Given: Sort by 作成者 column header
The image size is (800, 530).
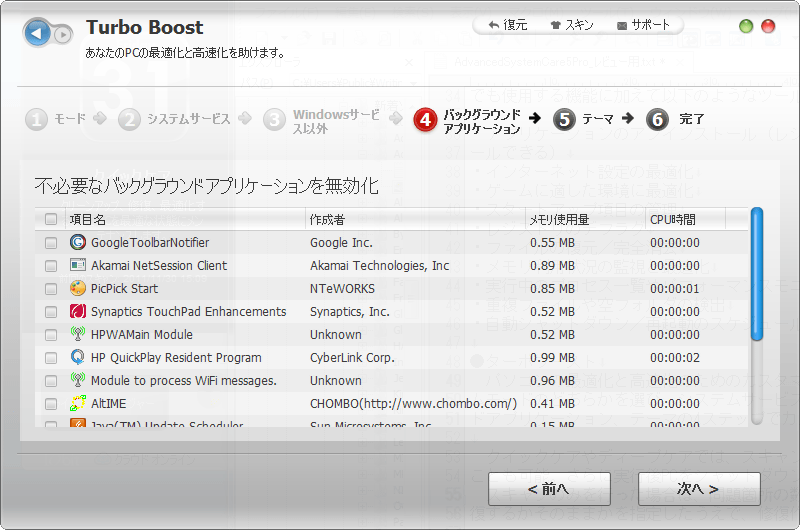Looking at the screenshot, I should pos(415,219).
